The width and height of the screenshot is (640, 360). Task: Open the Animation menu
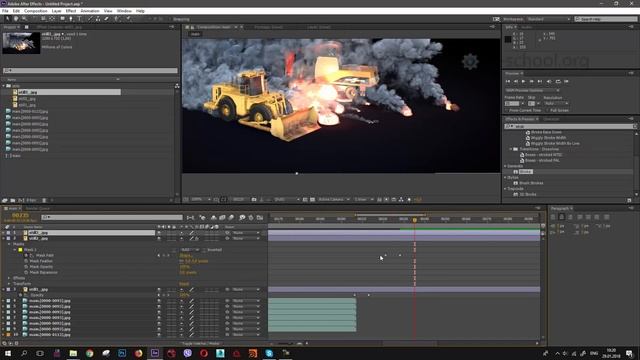(x=90, y=11)
